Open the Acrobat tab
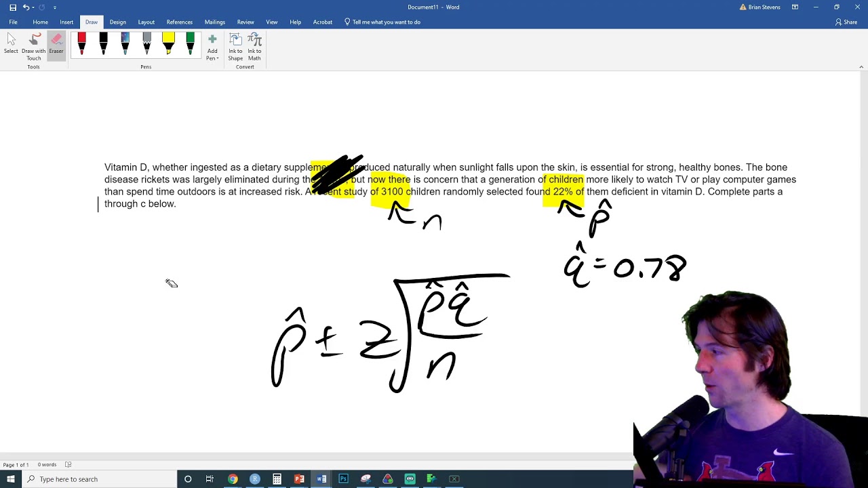The height and width of the screenshot is (488, 868). [x=323, y=22]
